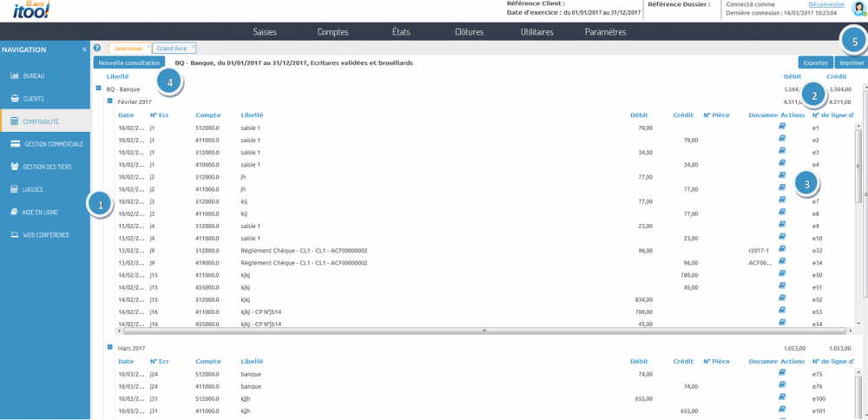The image size is (868, 420).
Task: Click the Nouvelle consultation button
Action: [129, 63]
